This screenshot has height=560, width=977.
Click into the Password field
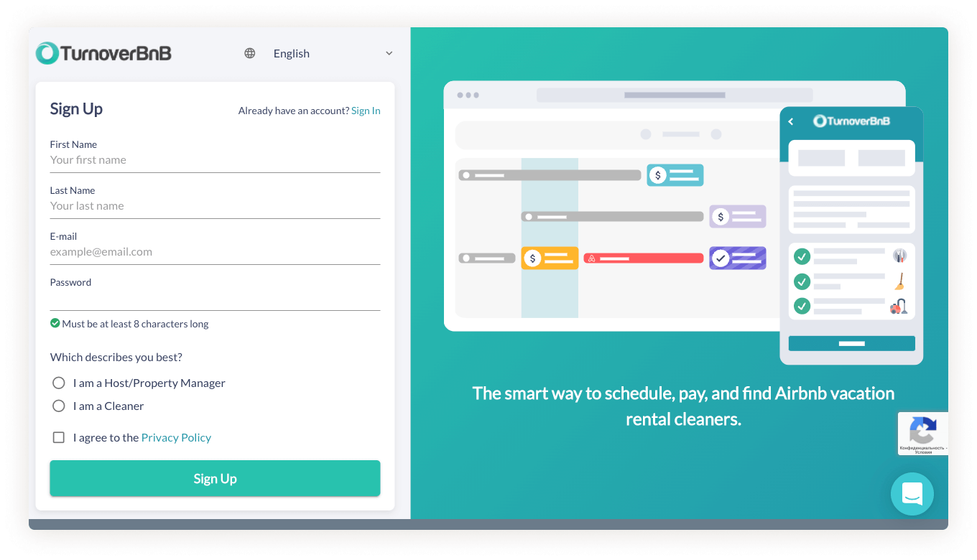(x=215, y=299)
